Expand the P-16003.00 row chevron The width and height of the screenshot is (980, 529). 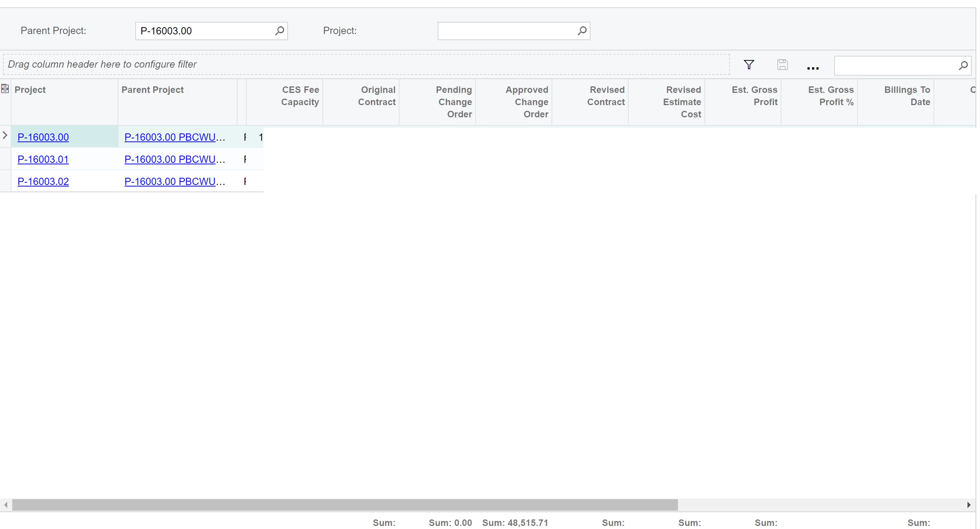point(5,135)
